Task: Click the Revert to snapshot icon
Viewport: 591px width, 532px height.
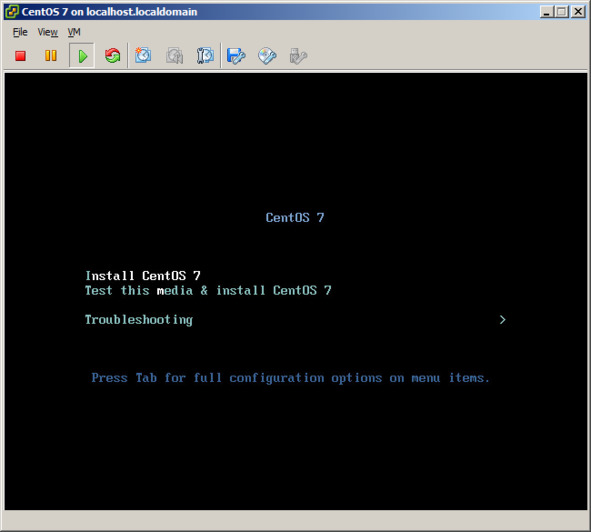Action: click(x=175, y=56)
